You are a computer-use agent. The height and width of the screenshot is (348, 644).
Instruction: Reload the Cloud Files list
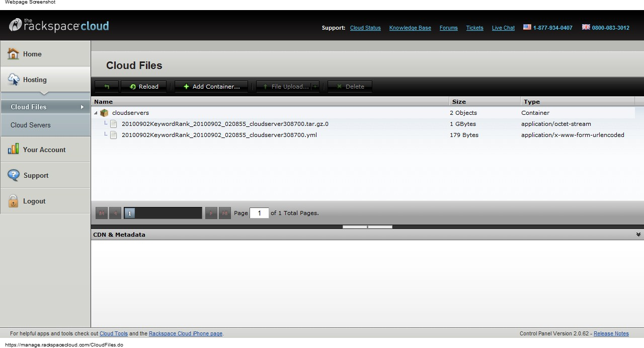coord(144,87)
